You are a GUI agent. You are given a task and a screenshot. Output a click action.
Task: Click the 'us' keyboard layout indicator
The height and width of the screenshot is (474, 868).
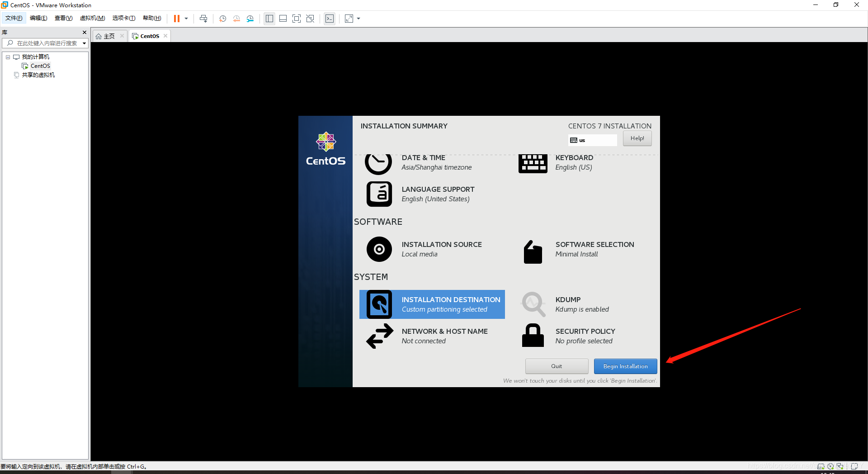click(x=592, y=140)
